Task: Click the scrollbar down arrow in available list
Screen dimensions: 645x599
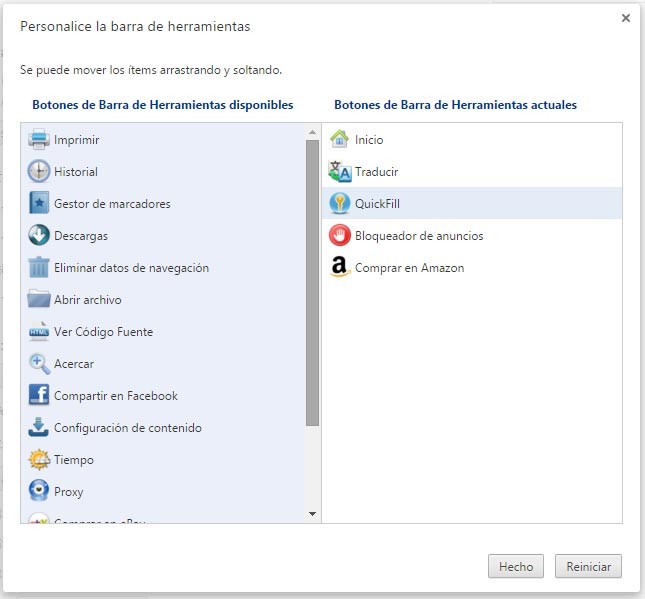Action: pyautogui.click(x=312, y=514)
